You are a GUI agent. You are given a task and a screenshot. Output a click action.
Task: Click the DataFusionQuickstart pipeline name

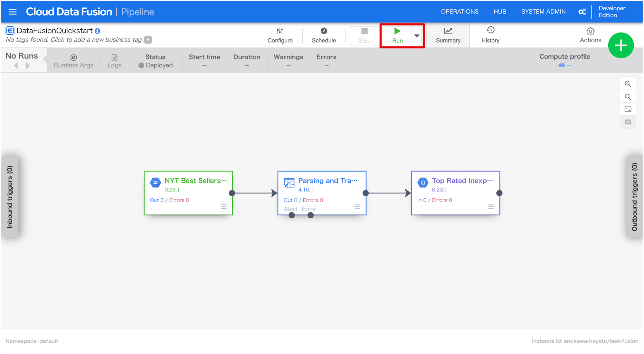(55, 31)
